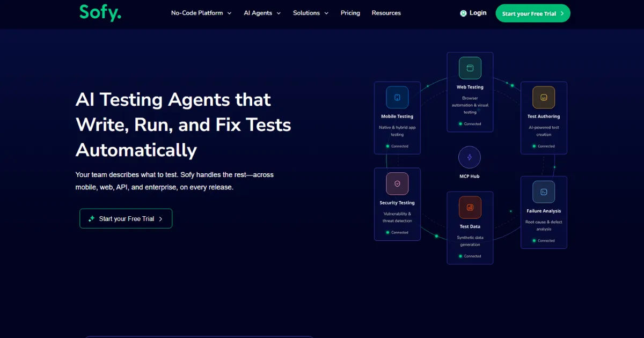Click the chevron in the hero trial button
This screenshot has width=644, height=338.
coord(160,219)
